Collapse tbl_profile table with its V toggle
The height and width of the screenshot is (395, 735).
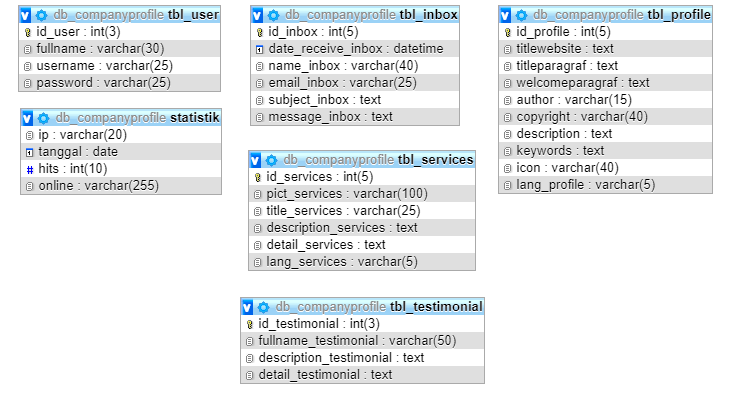click(x=505, y=15)
